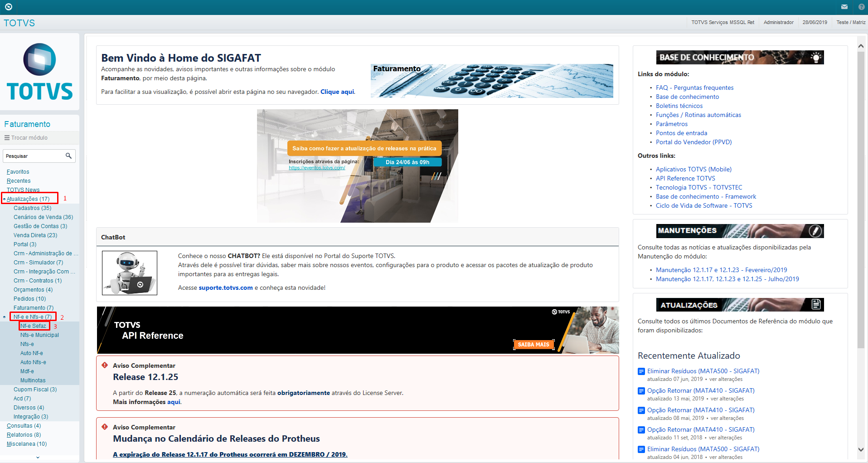868x463 pixels.
Task: Open API Reference TOTVS link
Action: (x=685, y=178)
